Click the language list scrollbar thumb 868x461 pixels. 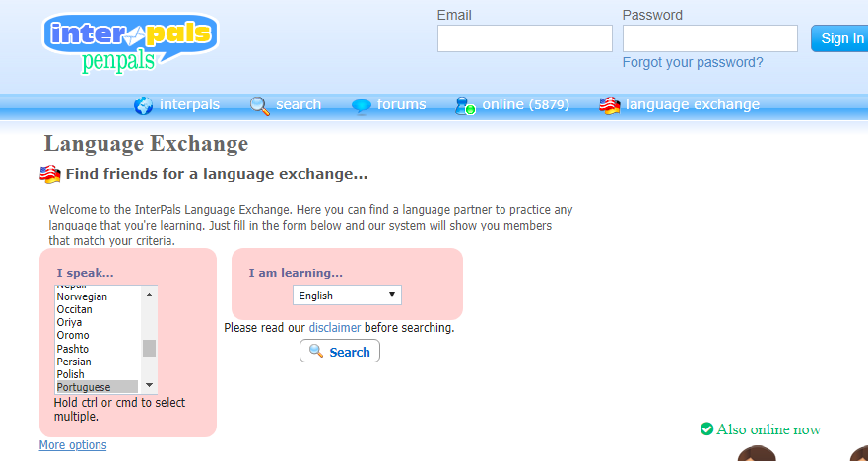[150, 348]
